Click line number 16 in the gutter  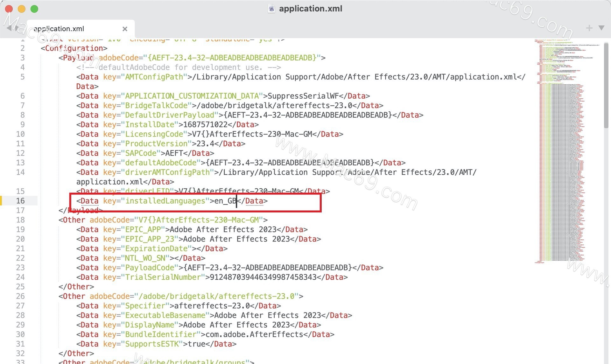(x=20, y=201)
